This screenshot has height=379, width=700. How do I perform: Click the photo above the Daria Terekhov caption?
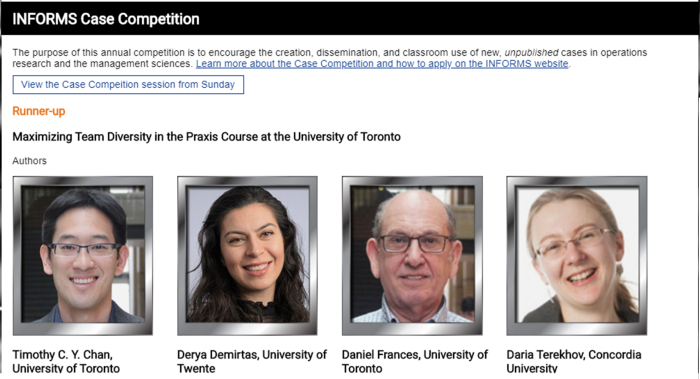coord(577,254)
